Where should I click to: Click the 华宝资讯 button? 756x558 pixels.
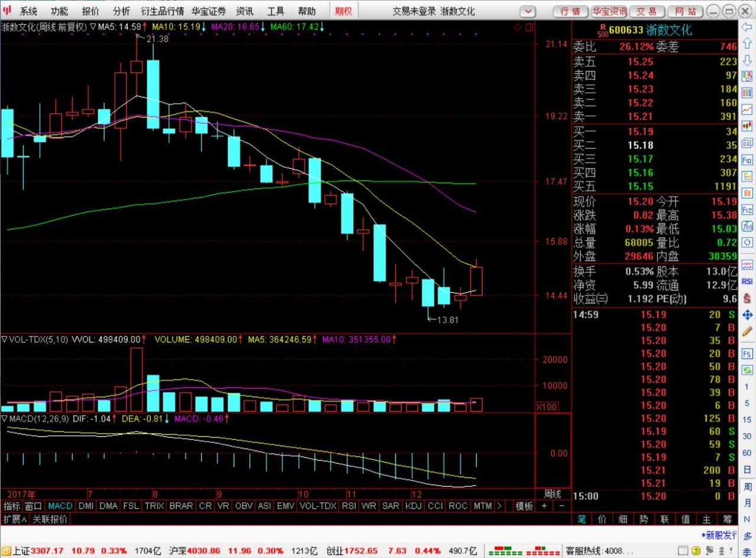pos(608,11)
